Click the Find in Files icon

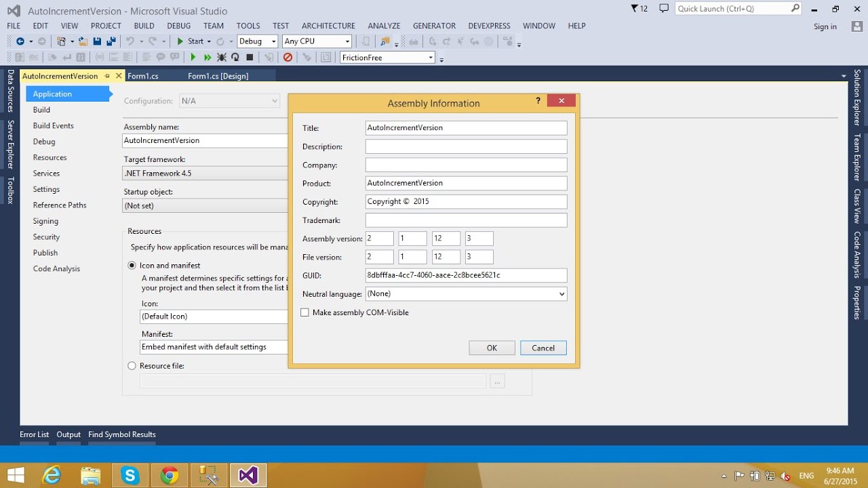pyautogui.click(x=385, y=41)
